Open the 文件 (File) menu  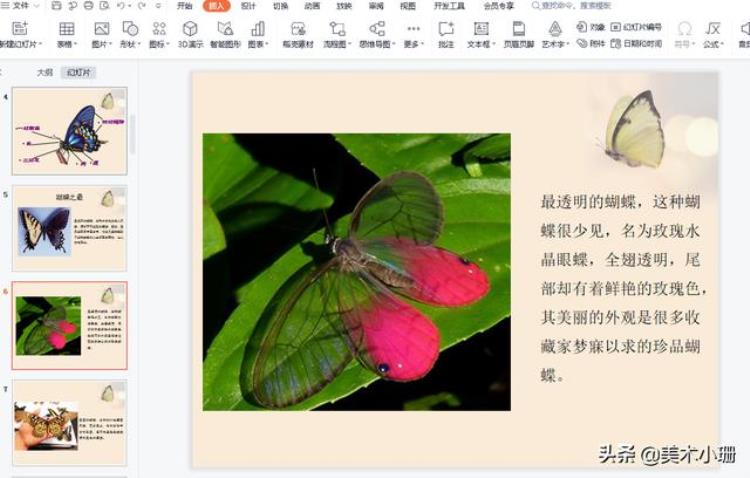pyautogui.click(x=19, y=6)
